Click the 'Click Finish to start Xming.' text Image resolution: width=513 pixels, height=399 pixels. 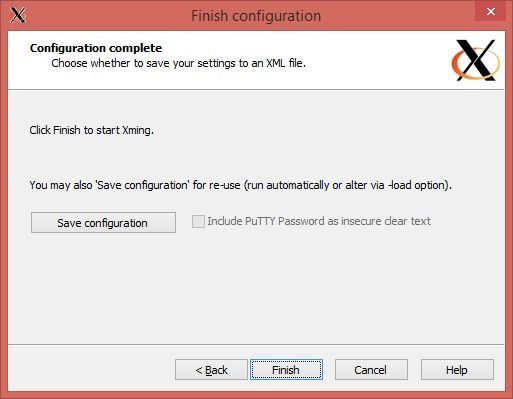point(92,130)
